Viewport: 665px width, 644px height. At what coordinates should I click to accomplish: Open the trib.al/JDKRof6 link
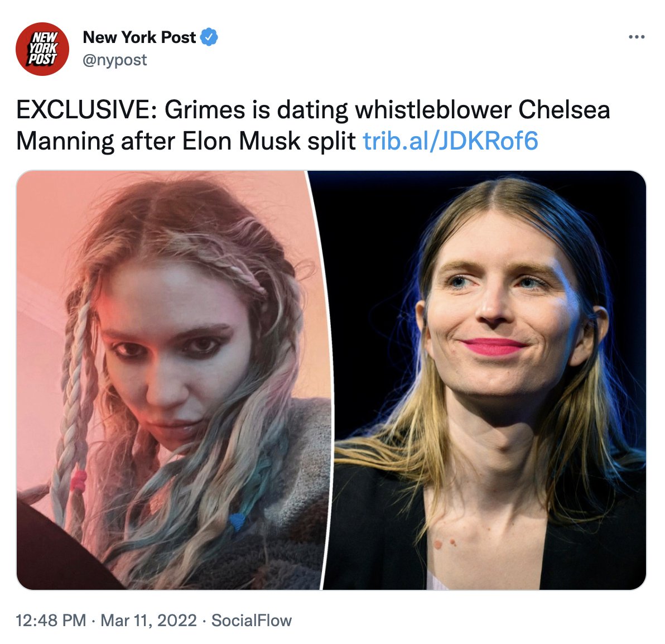click(450, 141)
